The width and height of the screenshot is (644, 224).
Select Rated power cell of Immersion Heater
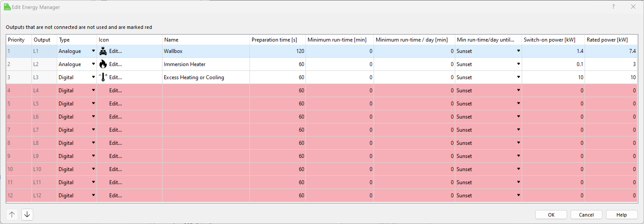pos(611,64)
